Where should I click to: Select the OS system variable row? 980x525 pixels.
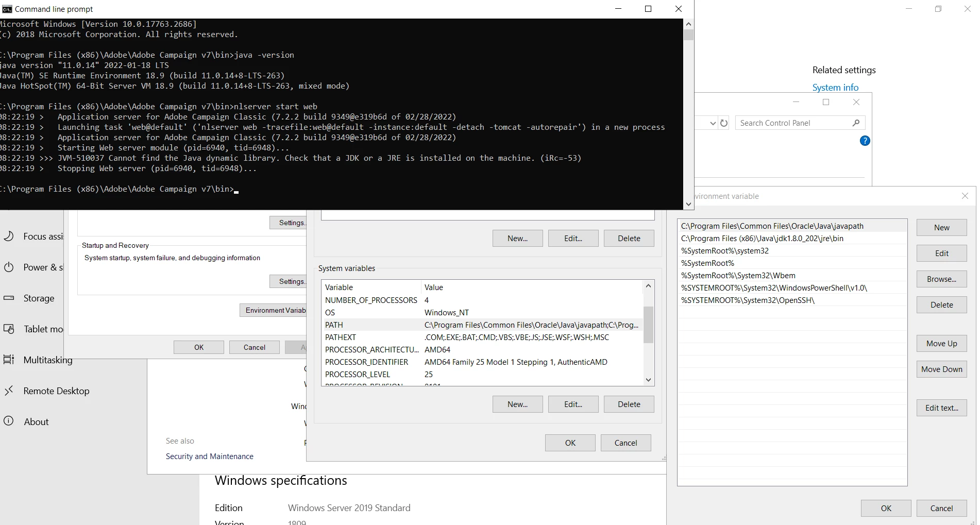pyautogui.click(x=482, y=312)
